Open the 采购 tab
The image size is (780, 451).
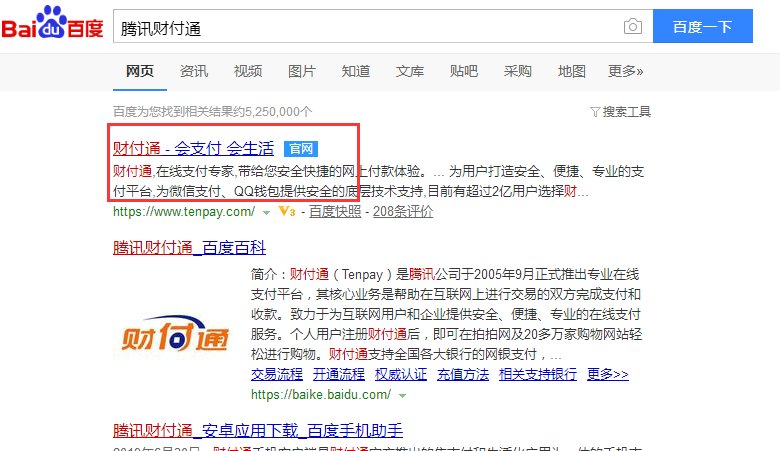click(x=517, y=71)
